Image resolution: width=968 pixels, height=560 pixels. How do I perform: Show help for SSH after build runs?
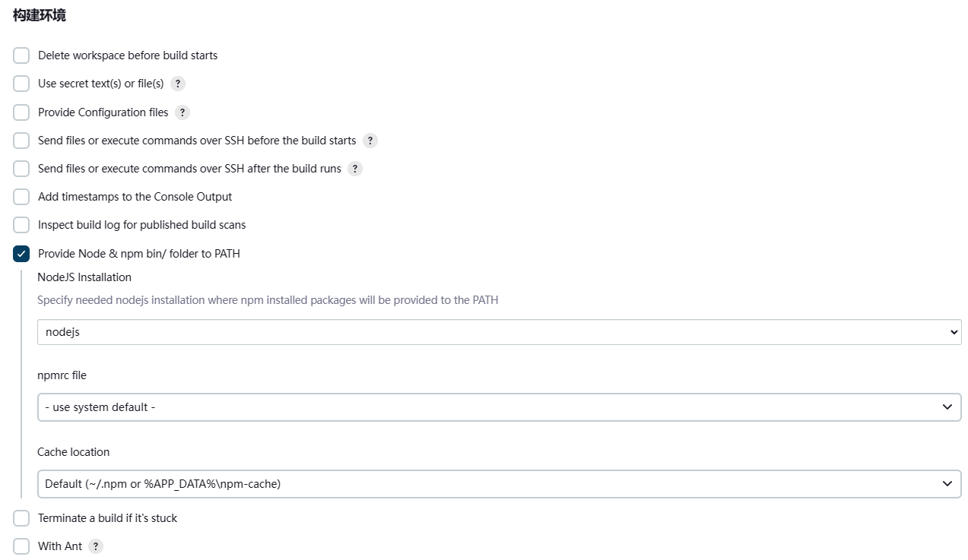355,169
